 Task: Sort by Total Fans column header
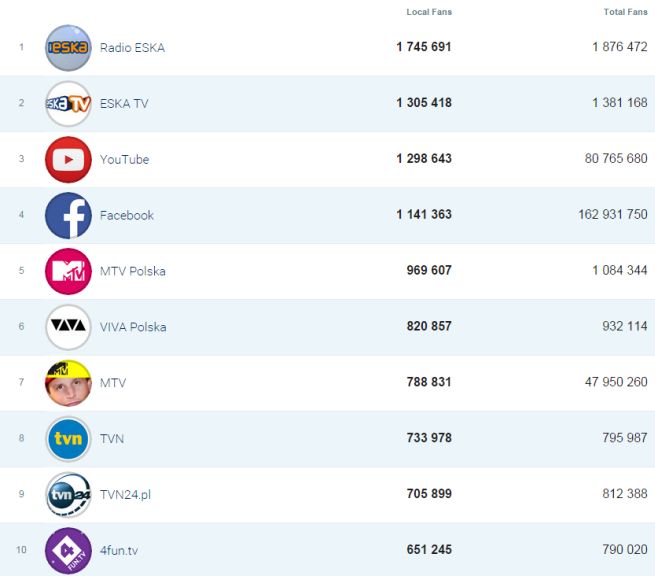625,12
